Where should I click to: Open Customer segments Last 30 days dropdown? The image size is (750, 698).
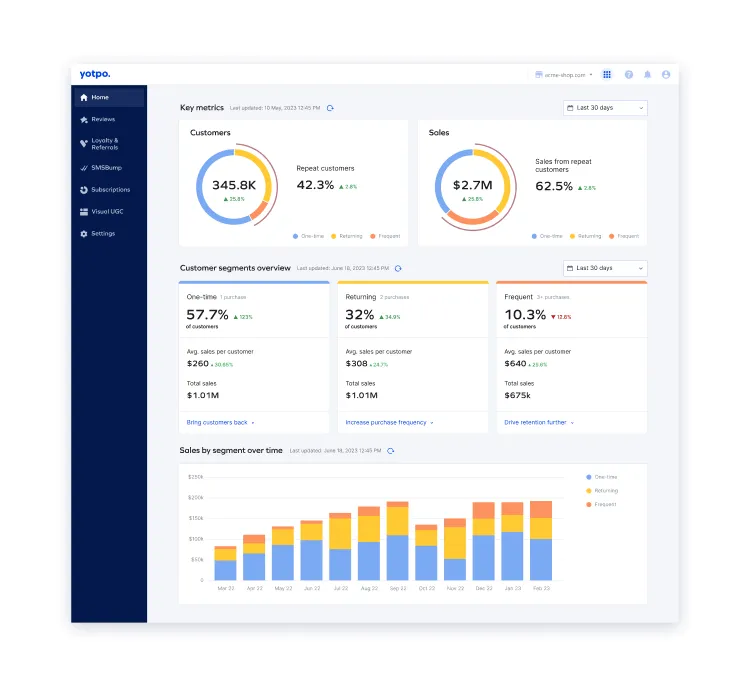click(x=605, y=268)
